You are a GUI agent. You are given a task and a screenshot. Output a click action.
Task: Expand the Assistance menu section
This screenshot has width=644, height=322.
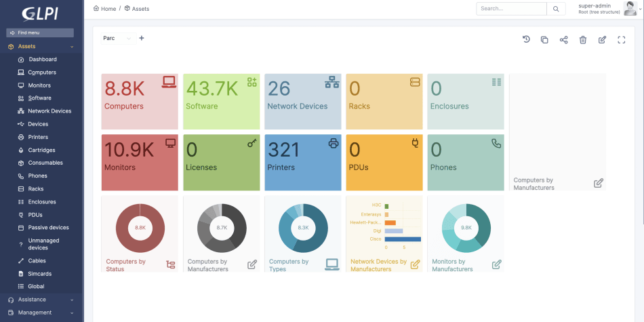click(41, 300)
